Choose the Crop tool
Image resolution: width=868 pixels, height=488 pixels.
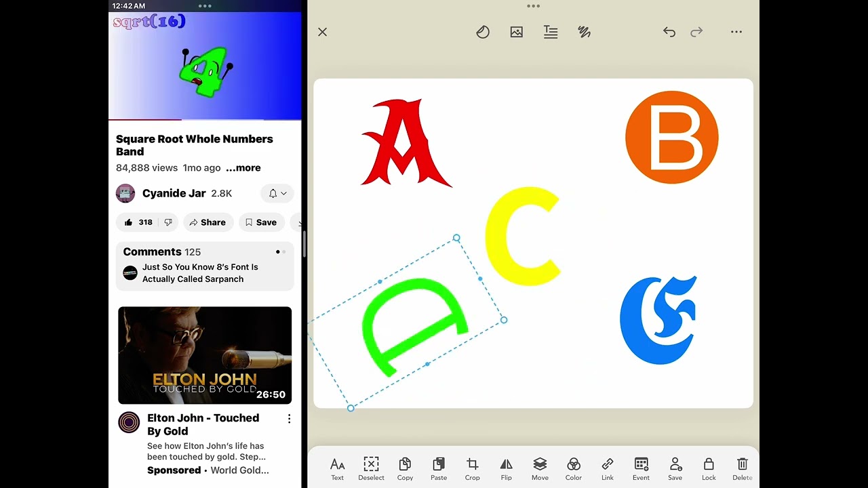click(473, 469)
